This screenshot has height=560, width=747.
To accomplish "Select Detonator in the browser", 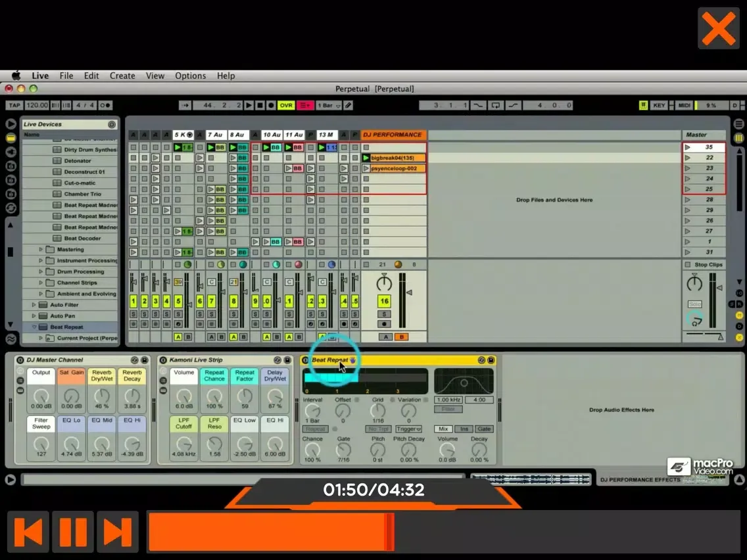I will (x=78, y=160).
